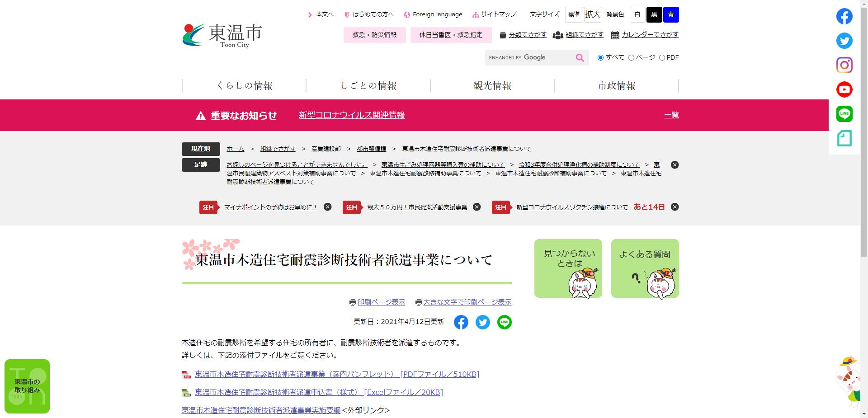Share the article via the Twitter icon
This screenshot has height=418, width=868.
coord(482,322)
